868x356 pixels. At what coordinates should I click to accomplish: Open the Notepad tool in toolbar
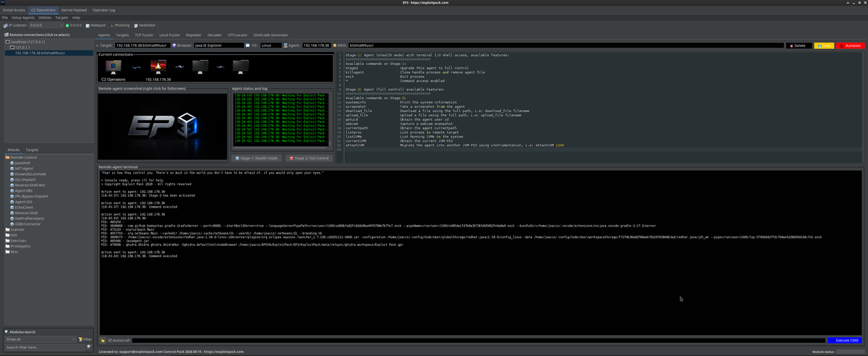pyautogui.click(x=95, y=25)
